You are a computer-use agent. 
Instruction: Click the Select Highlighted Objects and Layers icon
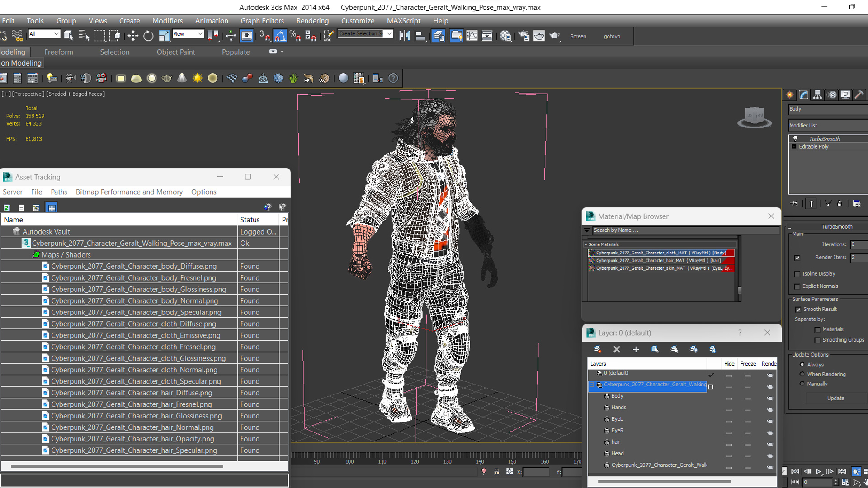[655, 349]
